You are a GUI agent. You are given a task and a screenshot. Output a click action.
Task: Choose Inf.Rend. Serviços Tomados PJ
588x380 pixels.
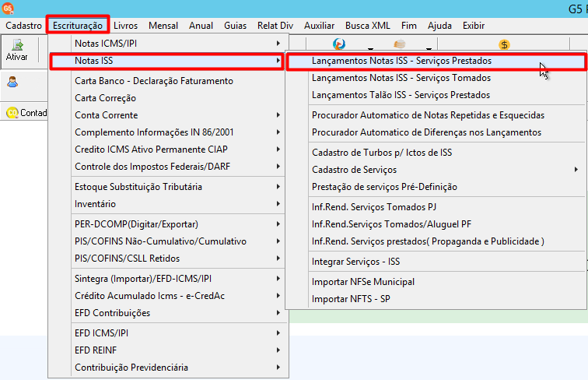tap(436, 207)
